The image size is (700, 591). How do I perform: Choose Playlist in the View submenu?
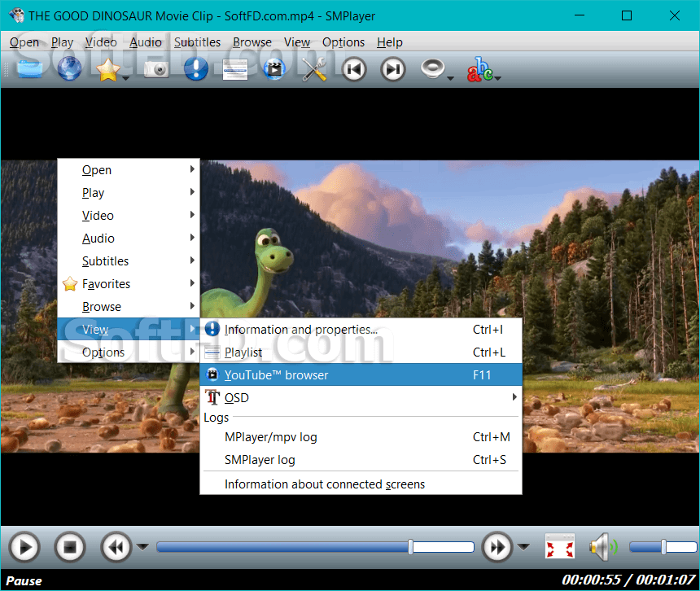pyautogui.click(x=361, y=352)
